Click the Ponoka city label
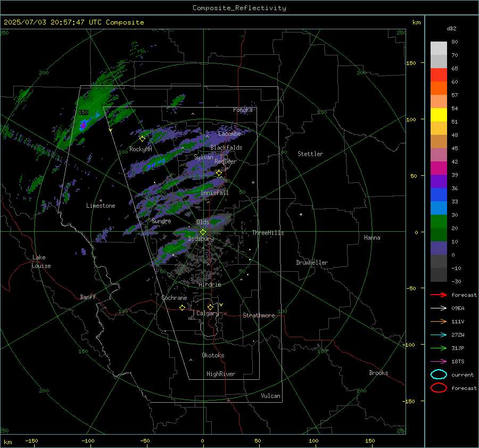479x448 pixels. pyautogui.click(x=243, y=110)
